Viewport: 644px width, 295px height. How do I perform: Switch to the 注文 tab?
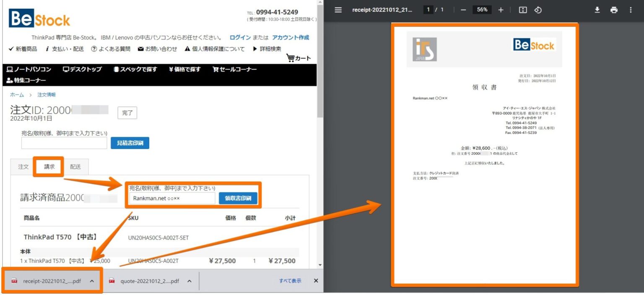[23, 167]
